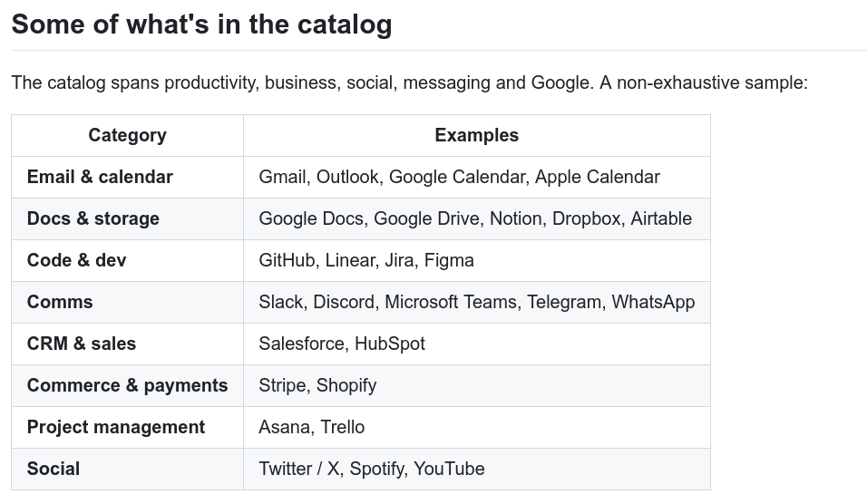The width and height of the screenshot is (867, 504).
Task: Select the Project management category cell
Action: pyautogui.click(x=127, y=427)
